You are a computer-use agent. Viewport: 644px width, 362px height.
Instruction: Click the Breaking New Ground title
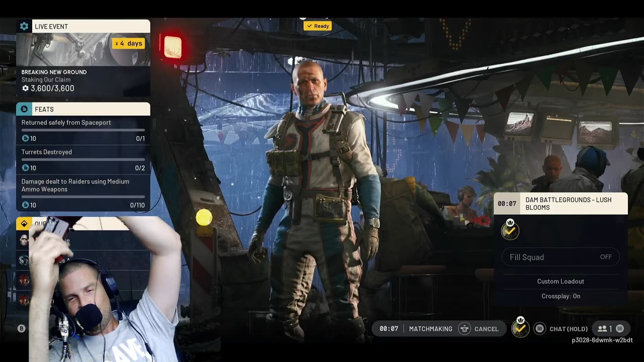[x=54, y=72]
